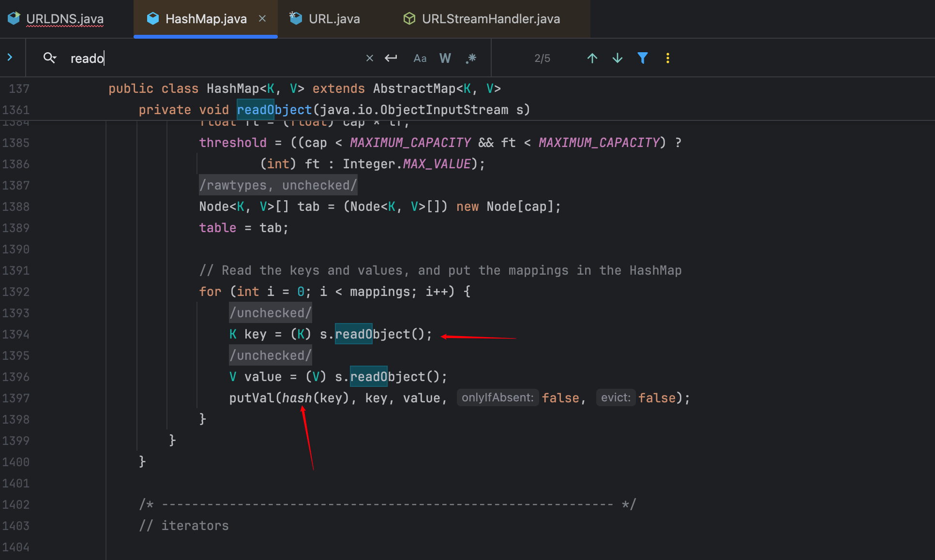Viewport: 935px width, 560px height.
Task: Toggle the Regex search option
Action: pyautogui.click(x=471, y=59)
